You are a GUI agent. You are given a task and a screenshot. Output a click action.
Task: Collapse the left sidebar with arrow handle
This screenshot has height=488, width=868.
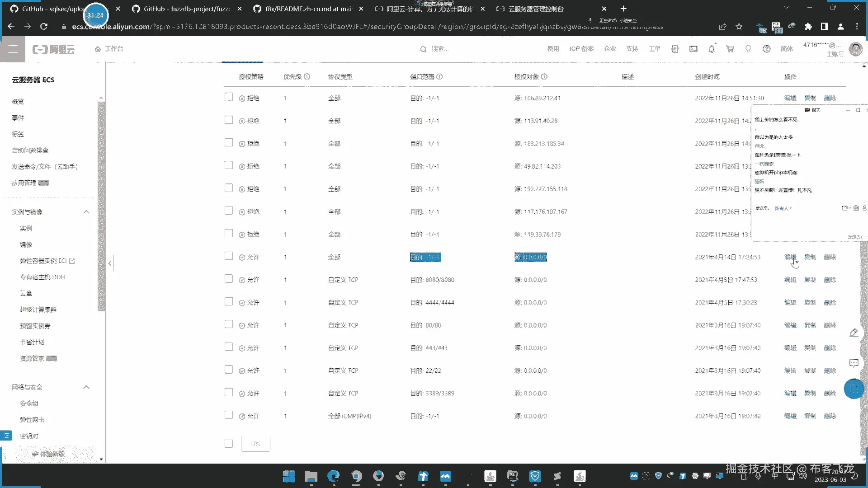click(x=110, y=263)
